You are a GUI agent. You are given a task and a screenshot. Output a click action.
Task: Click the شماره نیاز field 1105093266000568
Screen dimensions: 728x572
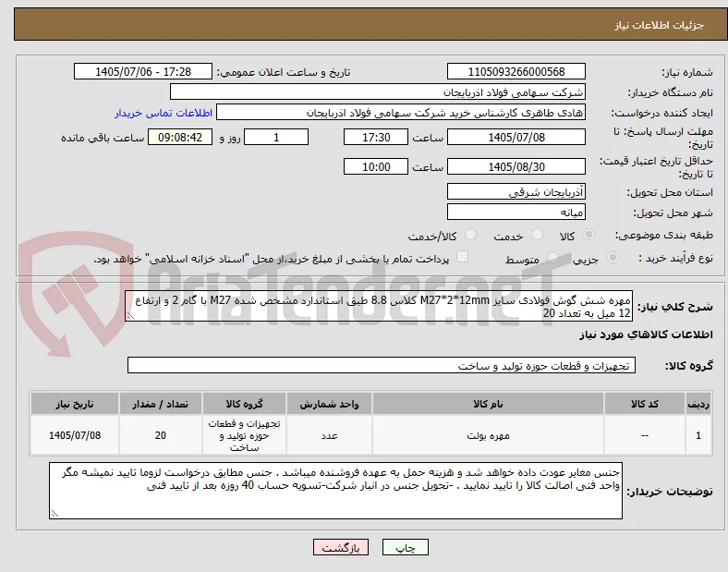[516, 72]
